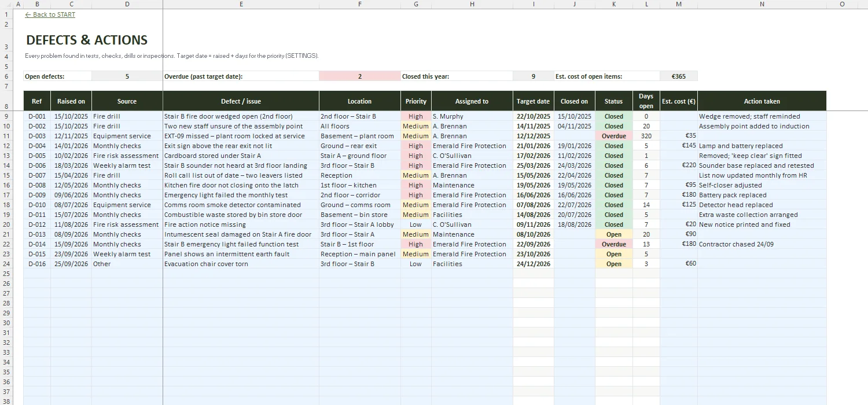Select the Open defects value 5

pos(127,76)
